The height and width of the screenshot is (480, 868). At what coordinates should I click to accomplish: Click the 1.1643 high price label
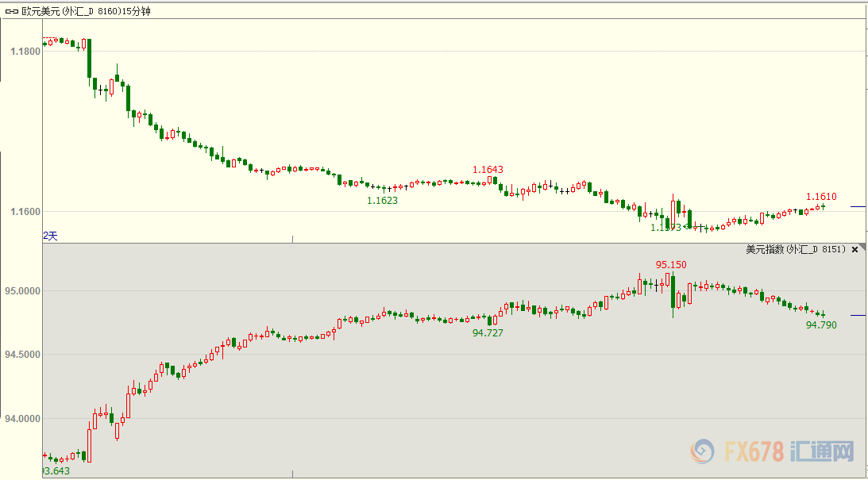(488, 170)
